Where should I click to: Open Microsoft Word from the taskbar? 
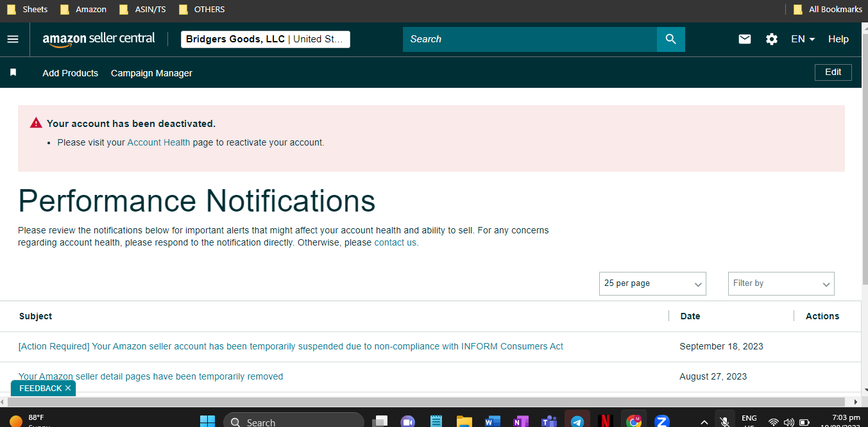492,421
